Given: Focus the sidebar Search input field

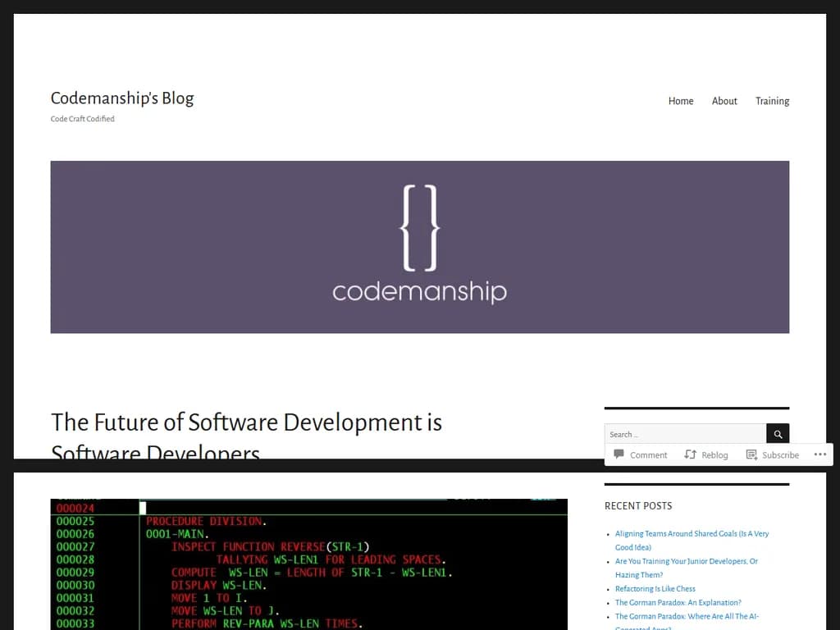Looking at the screenshot, I should [684, 434].
